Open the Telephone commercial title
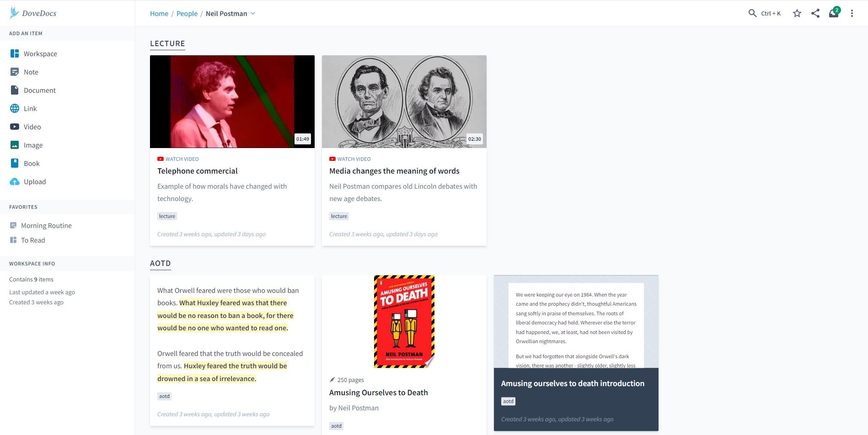Screen dimensions: 868x435 198,171
